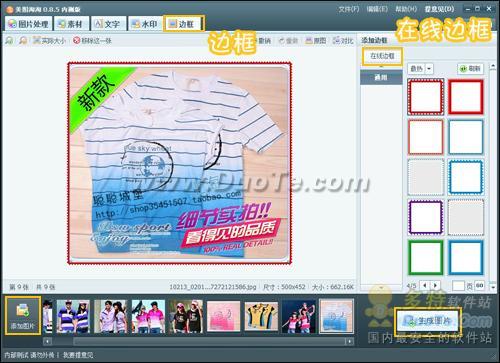
Task: Switch to the 文字 text tab
Action: (108, 24)
